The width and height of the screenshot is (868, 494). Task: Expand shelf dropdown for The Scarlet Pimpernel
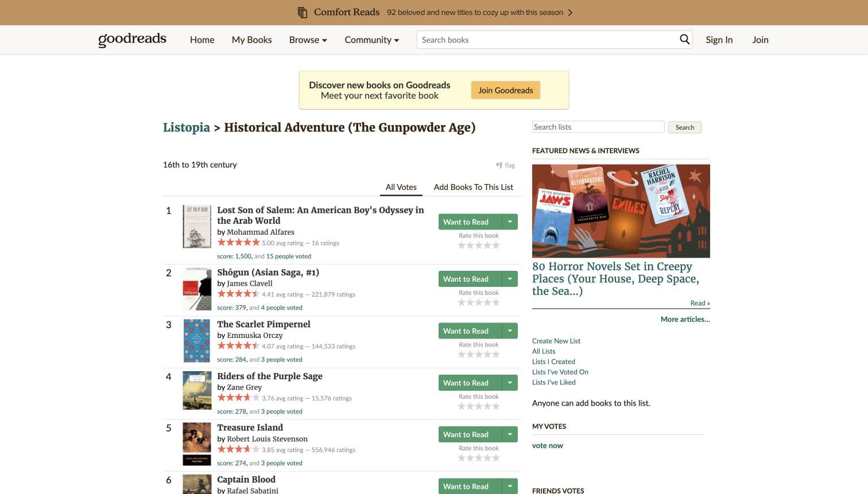[x=510, y=331]
